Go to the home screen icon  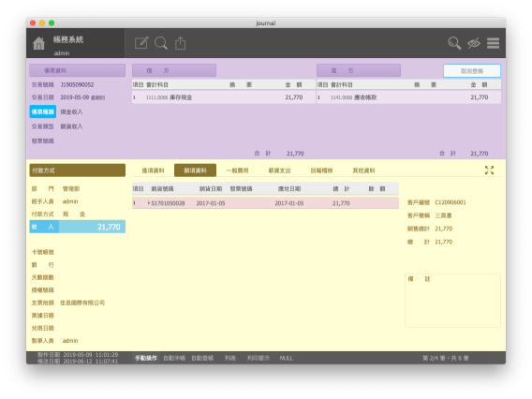(x=38, y=43)
